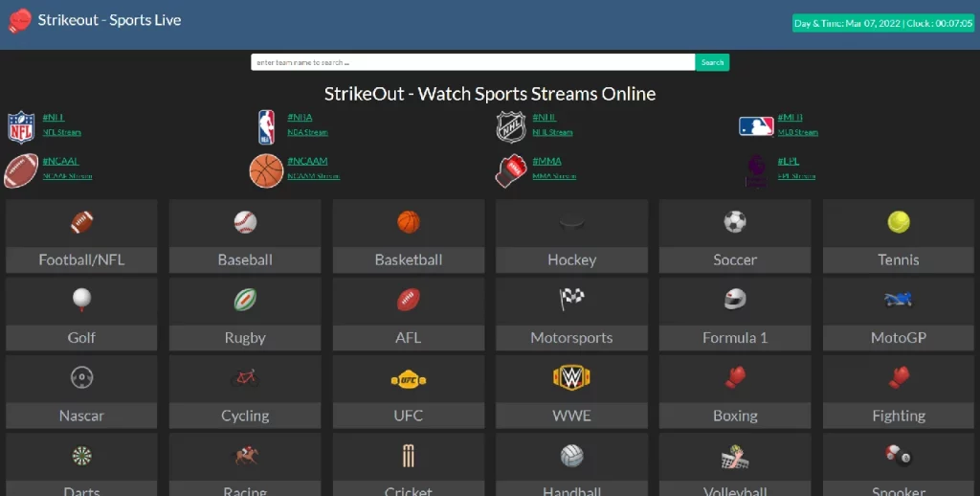Open the MLB Stream link
Viewport: 980px width, 496px height.
click(x=797, y=132)
